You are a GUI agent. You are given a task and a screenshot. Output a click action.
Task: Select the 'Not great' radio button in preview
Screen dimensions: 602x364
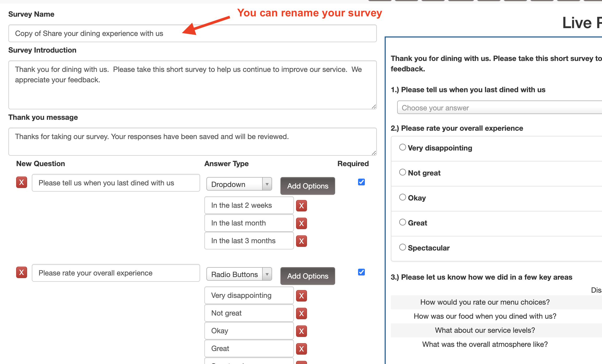pyautogui.click(x=403, y=172)
